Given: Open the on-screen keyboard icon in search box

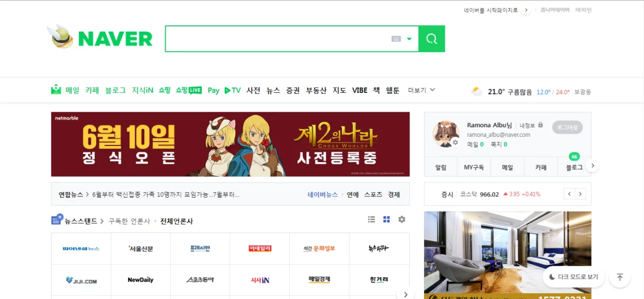Looking at the screenshot, I should 396,39.
